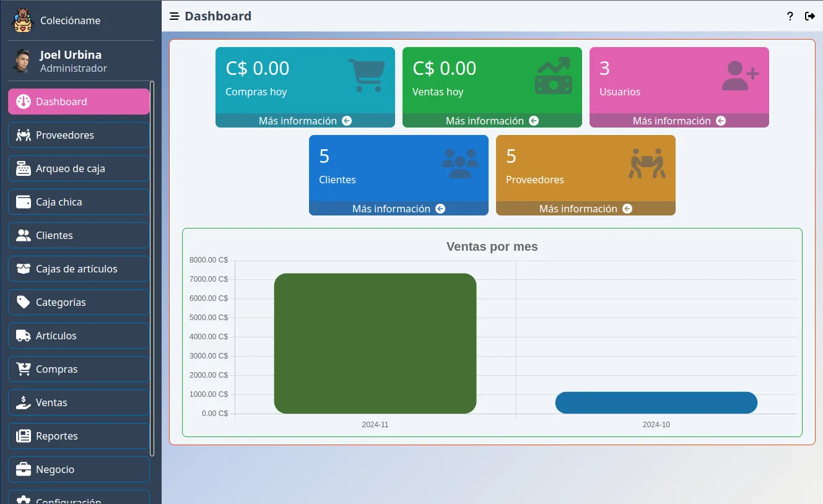Viewport: 823px width, 504px height.
Task: Click the Joel Urbina profile picture
Action: tap(22, 61)
